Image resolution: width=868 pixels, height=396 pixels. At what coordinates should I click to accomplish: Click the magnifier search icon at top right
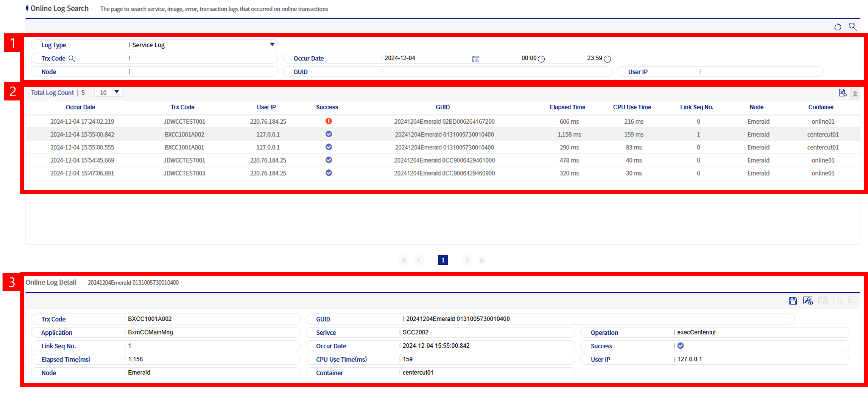coord(852,27)
